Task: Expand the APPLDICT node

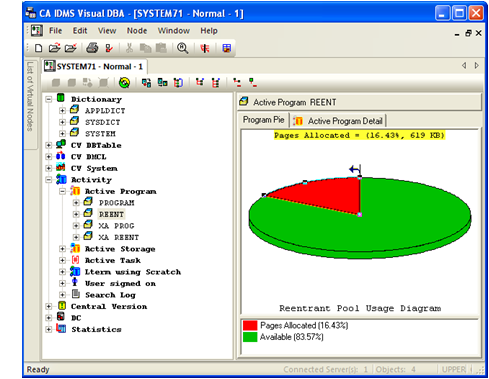Action: [62, 111]
